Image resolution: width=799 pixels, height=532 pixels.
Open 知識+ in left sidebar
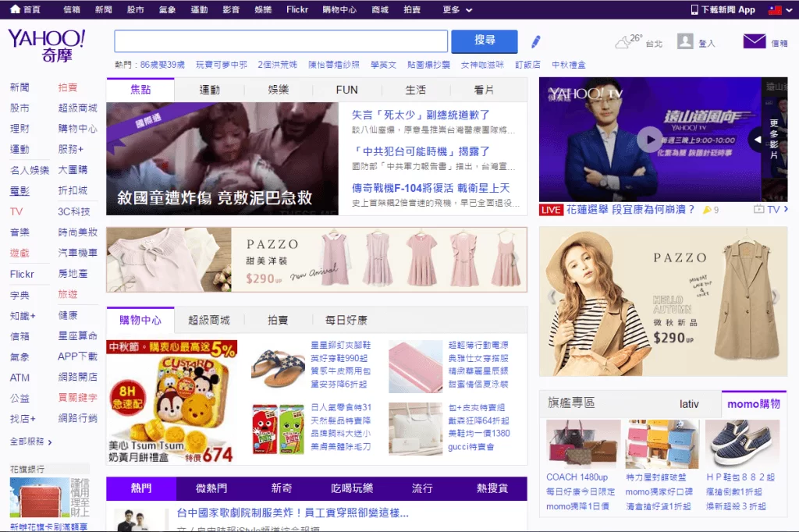[23, 316]
